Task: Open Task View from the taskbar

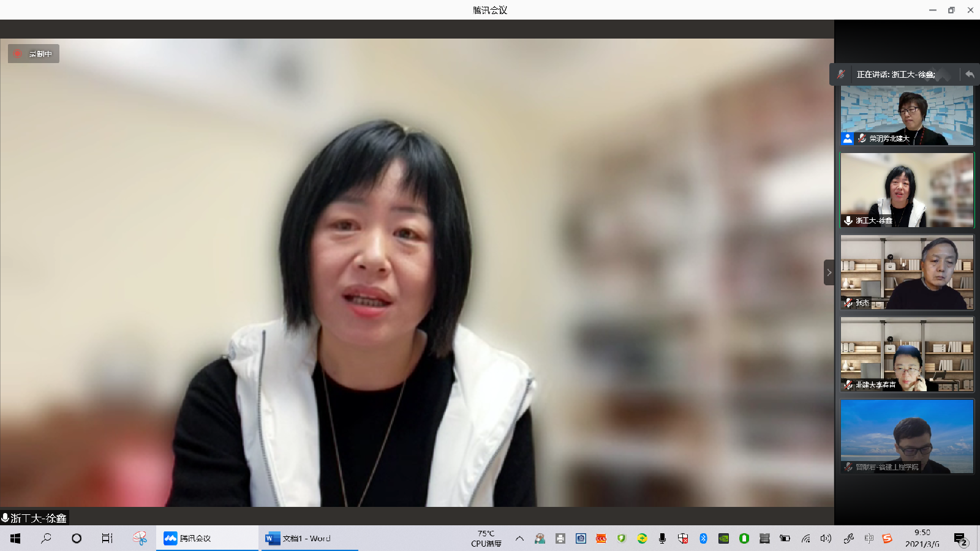Action: tap(107, 538)
